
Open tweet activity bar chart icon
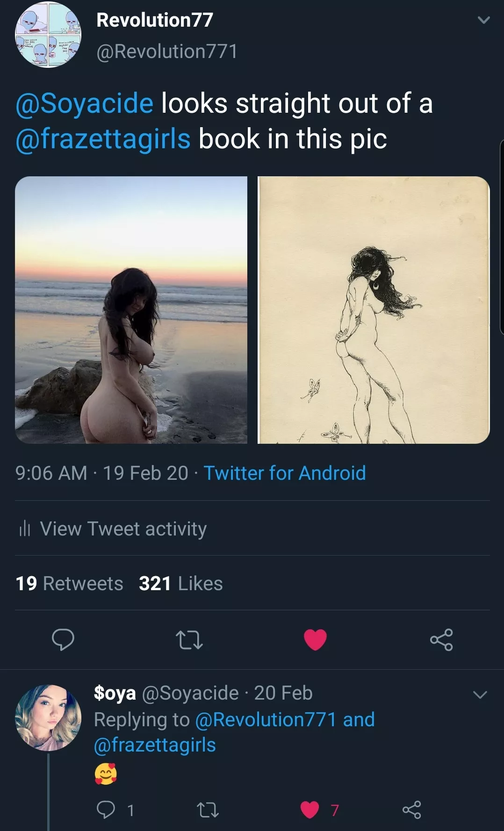tap(24, 529)
